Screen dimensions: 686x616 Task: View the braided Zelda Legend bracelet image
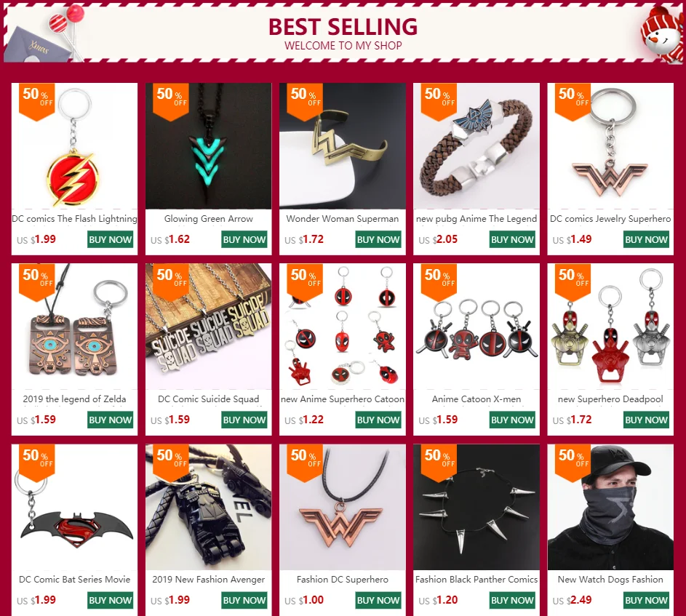click(476, 146)
